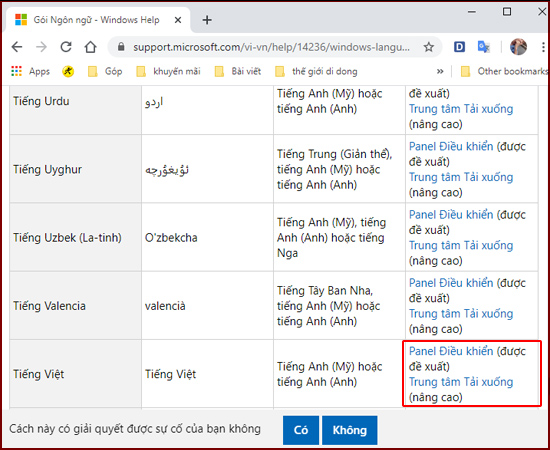Open Other bookmarks folder

point(504,72)
